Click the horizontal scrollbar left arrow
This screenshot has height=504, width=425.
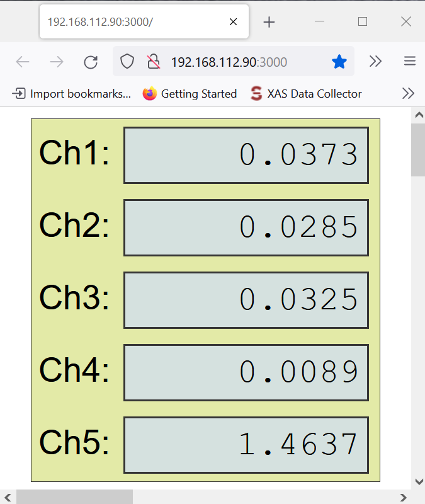(x=8, y=497)
